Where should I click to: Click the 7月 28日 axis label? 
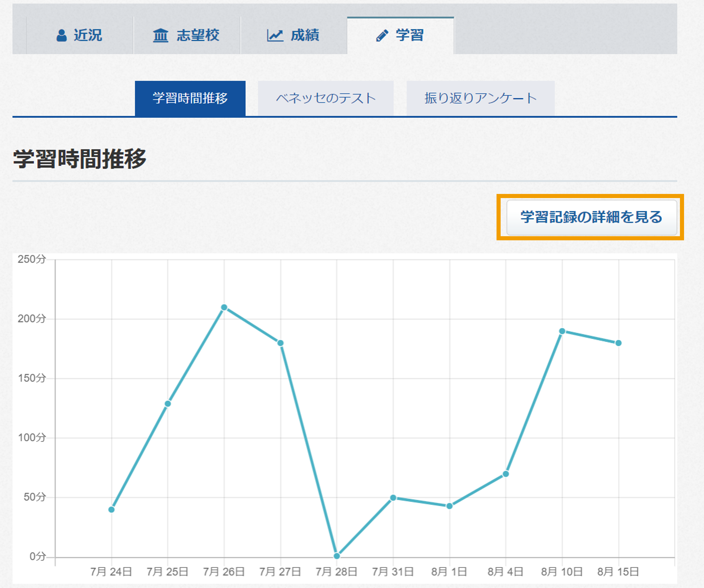point(336,572)
